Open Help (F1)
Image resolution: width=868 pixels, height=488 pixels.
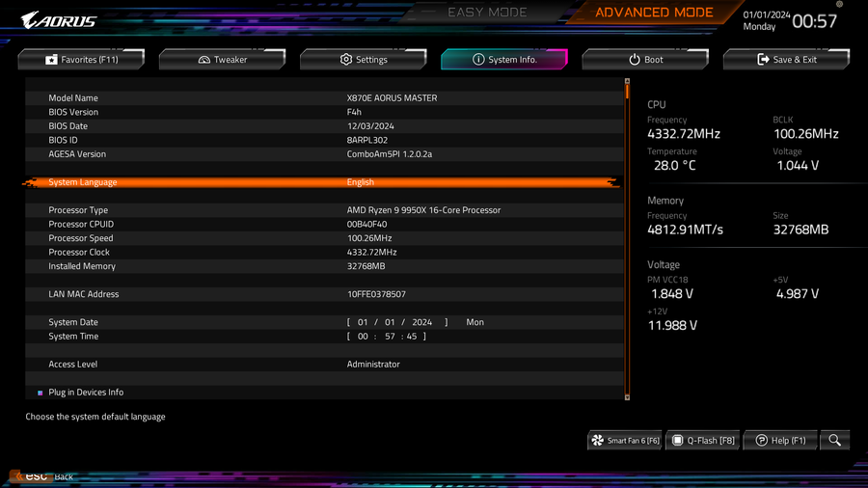780,441
